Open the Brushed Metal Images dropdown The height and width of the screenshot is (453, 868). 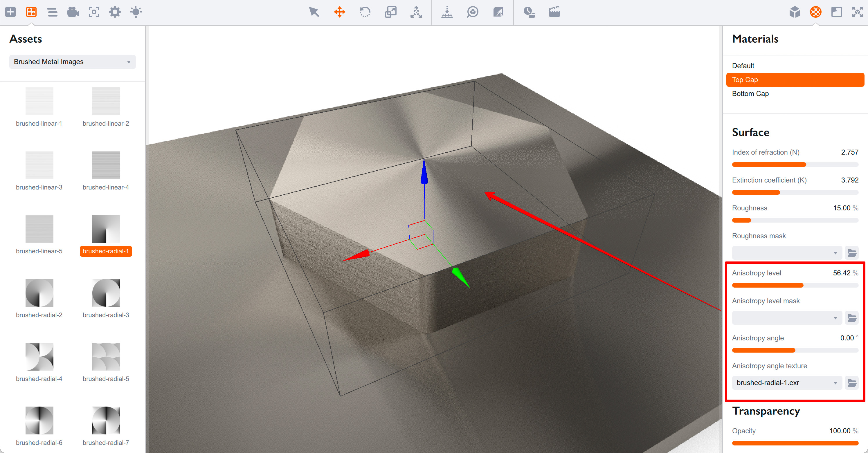(73, 62)
